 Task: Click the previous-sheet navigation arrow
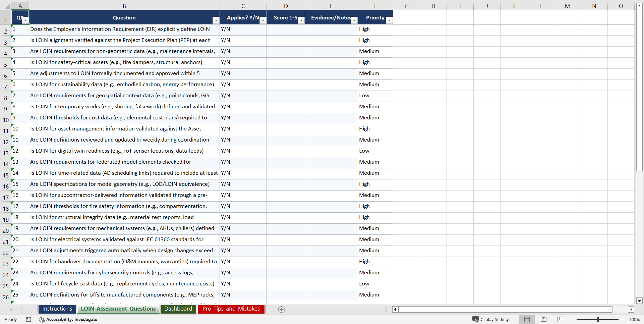tap(11, 309)
